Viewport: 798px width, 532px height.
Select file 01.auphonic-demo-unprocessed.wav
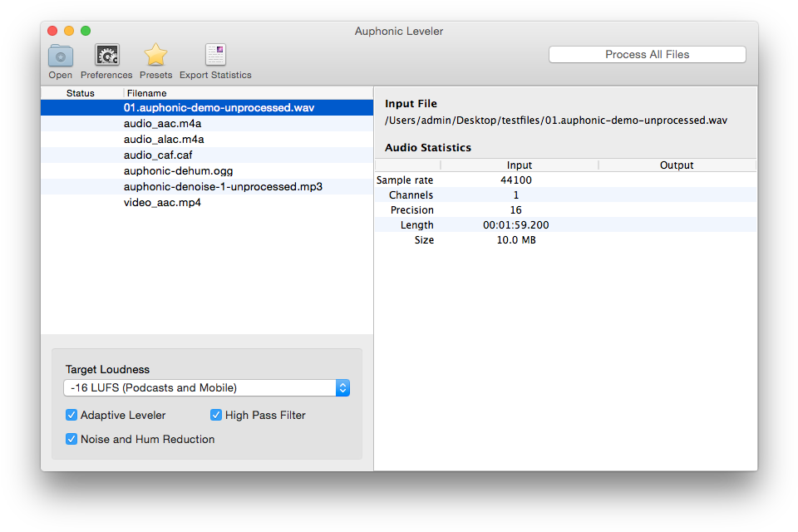[207, 107]
